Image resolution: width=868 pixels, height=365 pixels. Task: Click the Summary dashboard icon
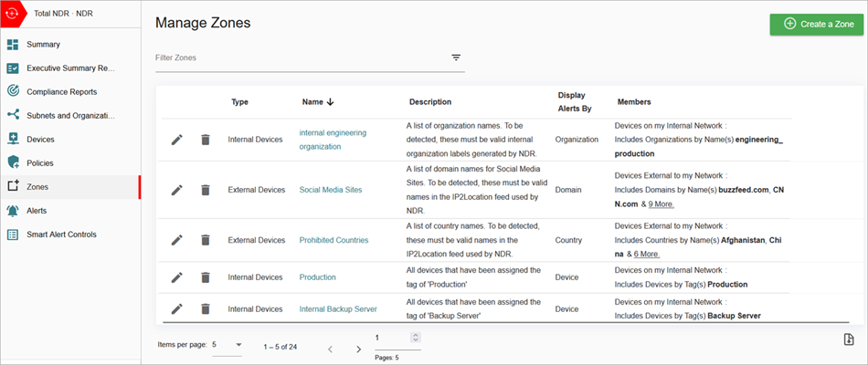pos(13,44)
